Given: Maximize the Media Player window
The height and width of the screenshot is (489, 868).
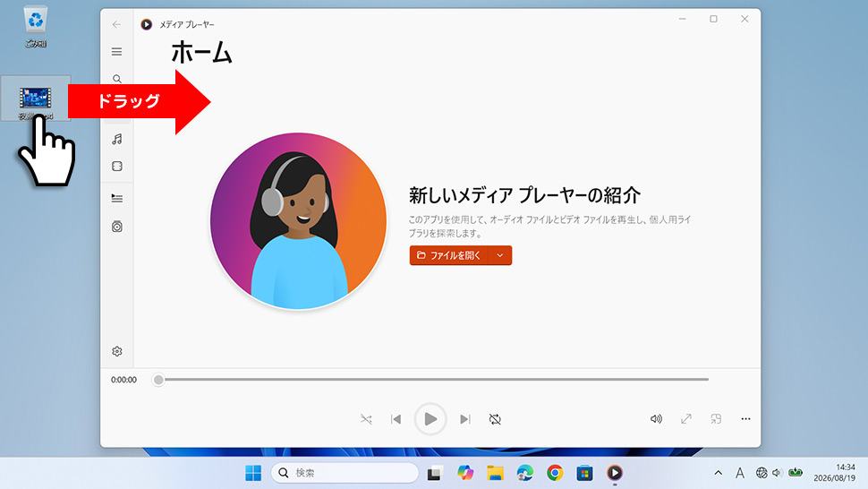Looking at the screenshot, I should (713, 19).
